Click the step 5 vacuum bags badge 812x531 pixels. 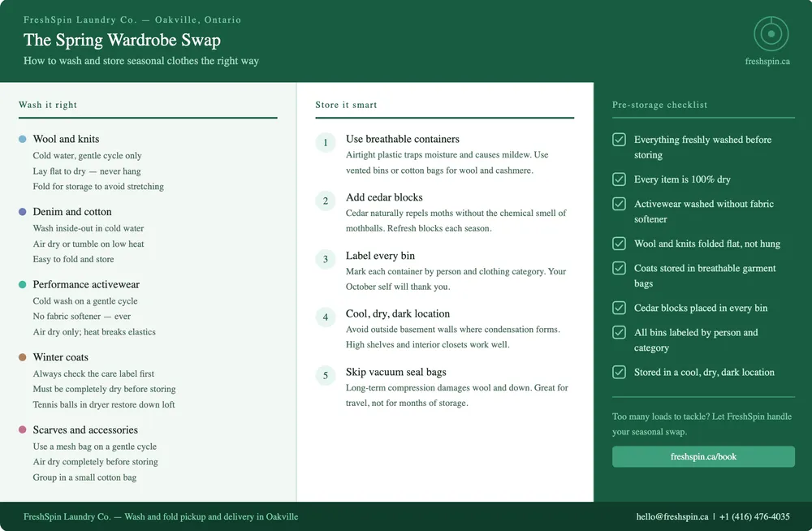tap(325, 376)
